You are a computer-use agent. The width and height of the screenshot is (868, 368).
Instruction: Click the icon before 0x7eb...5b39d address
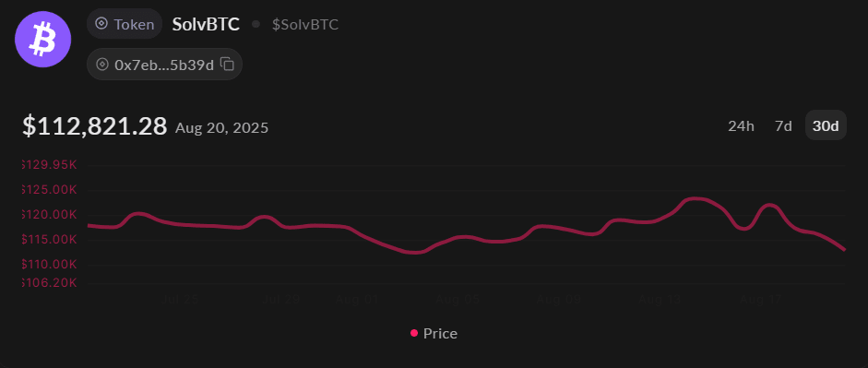[x=101, y=65]
